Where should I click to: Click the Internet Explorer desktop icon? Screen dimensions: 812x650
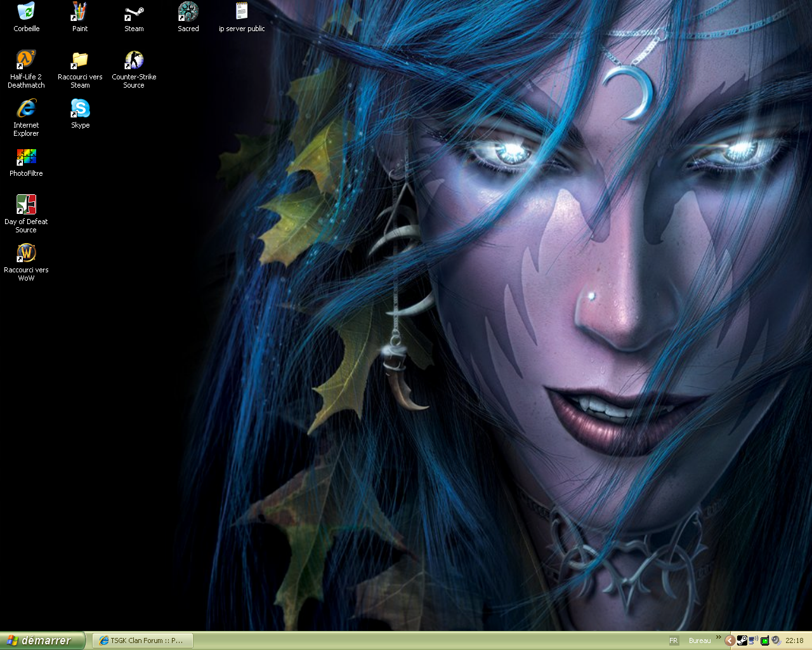pyautogui.click(x=26, y=109)
